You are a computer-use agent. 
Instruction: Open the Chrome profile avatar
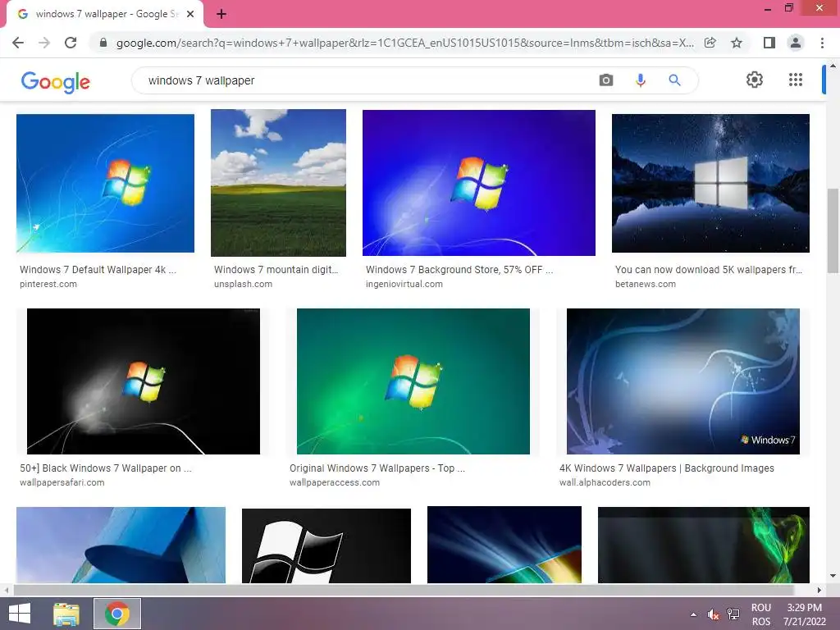pos(796,43)
